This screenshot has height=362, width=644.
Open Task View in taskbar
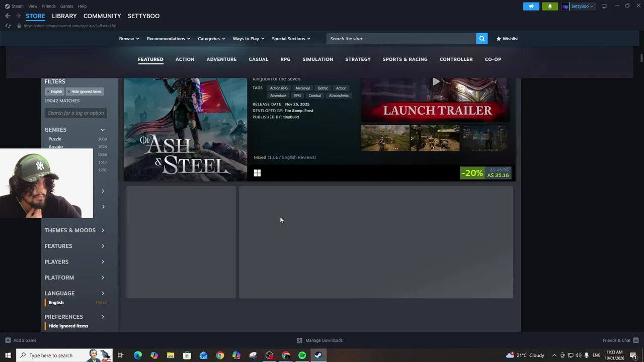coord(121,355)
